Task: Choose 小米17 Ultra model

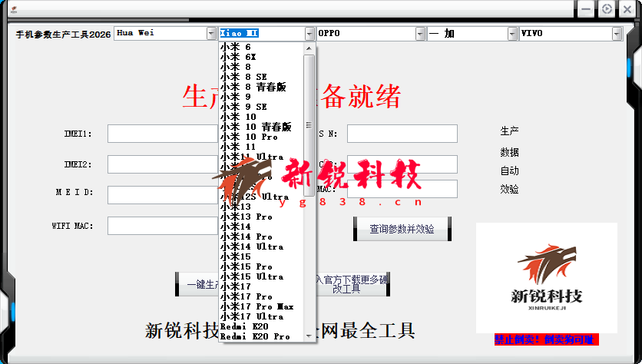Action: point(261,316)
